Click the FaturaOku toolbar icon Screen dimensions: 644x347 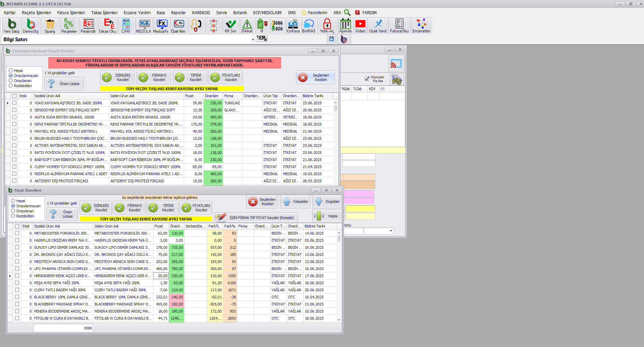[399, 26]
